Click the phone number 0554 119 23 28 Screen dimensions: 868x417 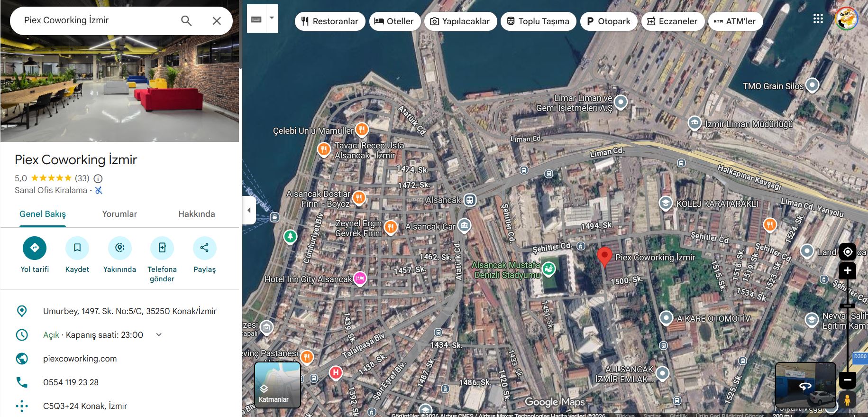[71, 382]
